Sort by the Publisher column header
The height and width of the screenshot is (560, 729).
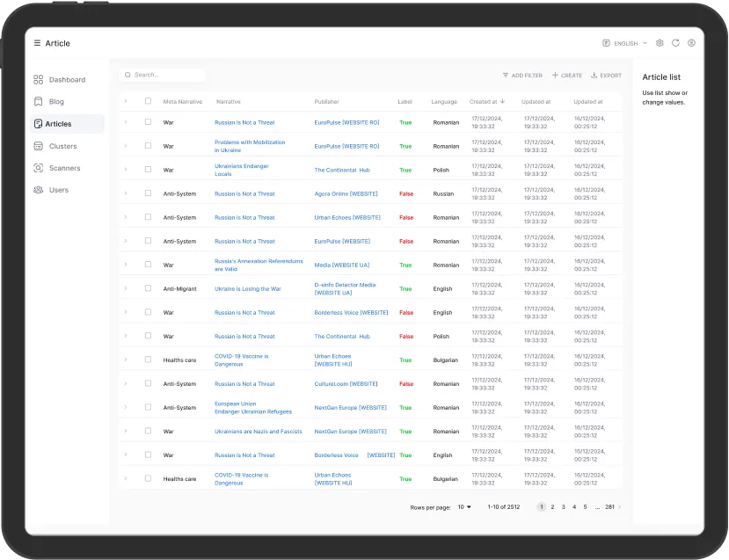pyautogui.click(x=326, y=102)
